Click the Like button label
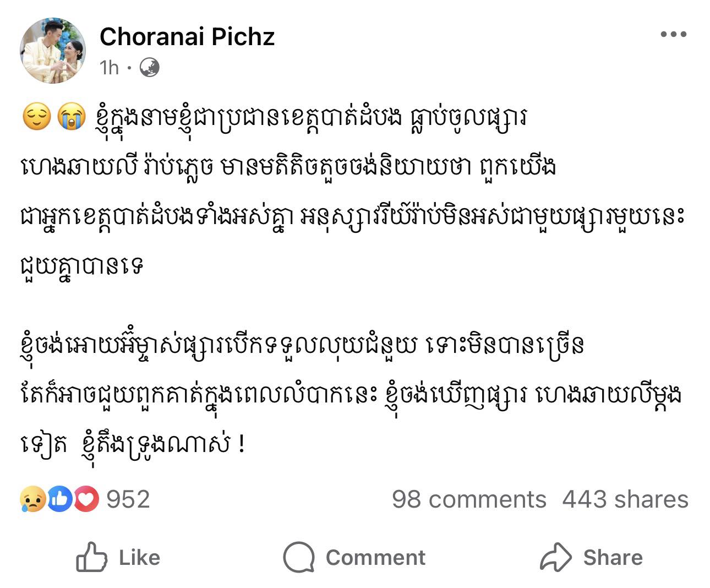 pos(139,558)
